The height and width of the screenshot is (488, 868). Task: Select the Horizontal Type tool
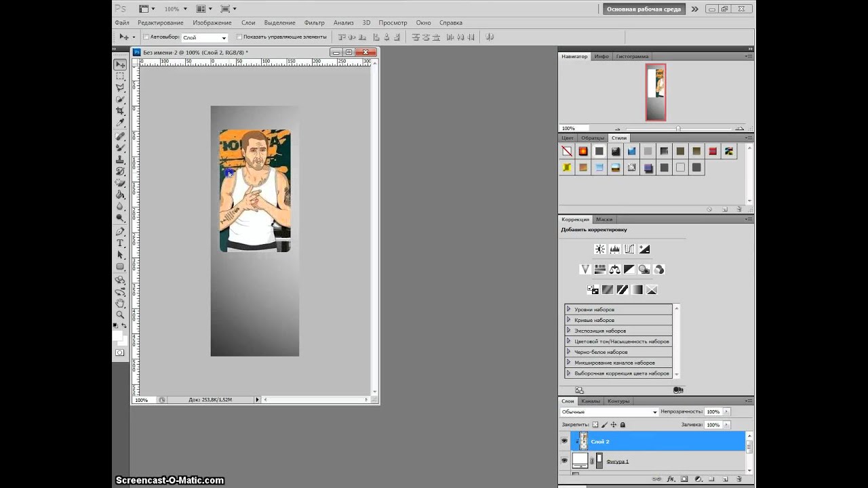click(x=120, y=243)
